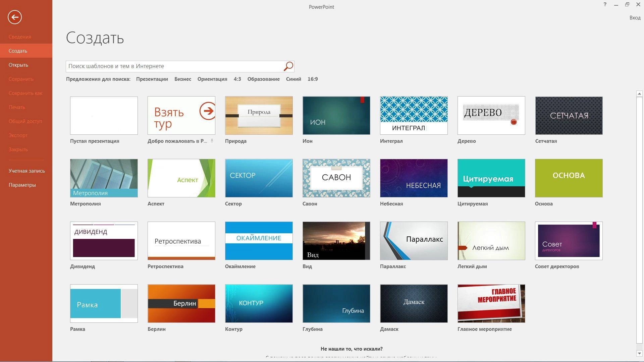Click the help question mark icon
Screen dimensions: 644x362
click(605, 5)
